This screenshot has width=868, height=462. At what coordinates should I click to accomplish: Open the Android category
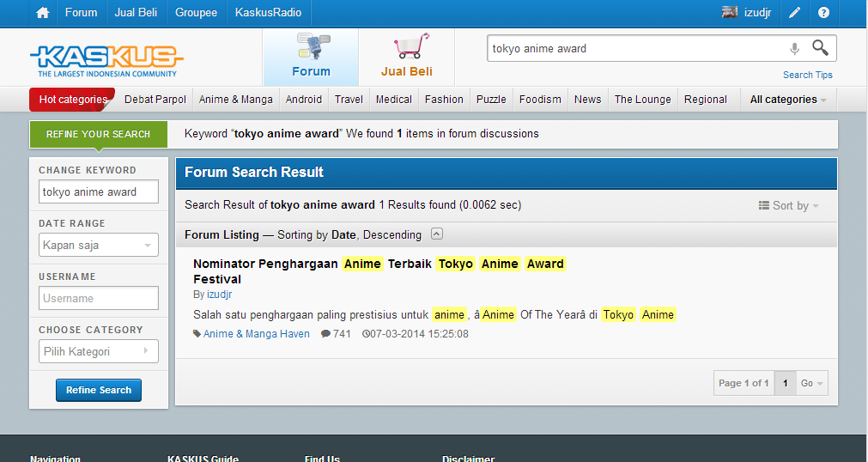303,100
